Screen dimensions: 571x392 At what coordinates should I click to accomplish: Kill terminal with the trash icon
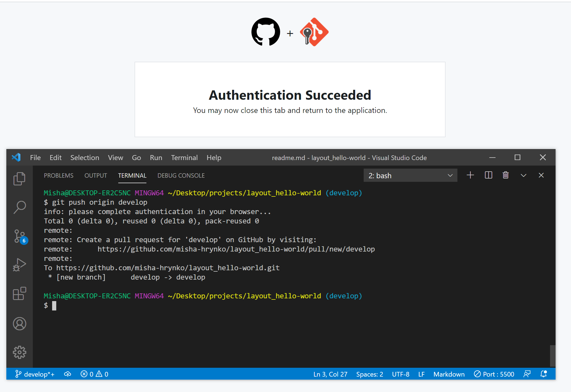point(506,175)
